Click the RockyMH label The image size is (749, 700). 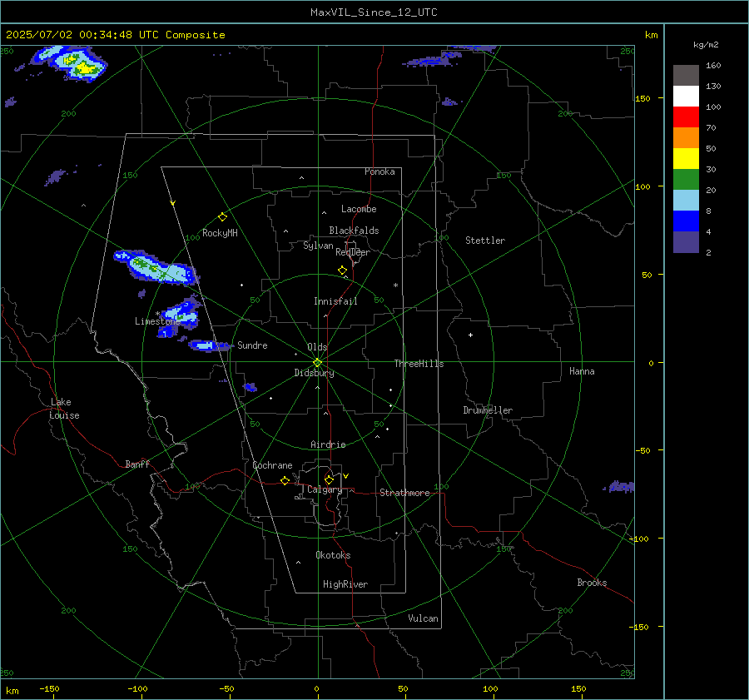coord(220,233)
